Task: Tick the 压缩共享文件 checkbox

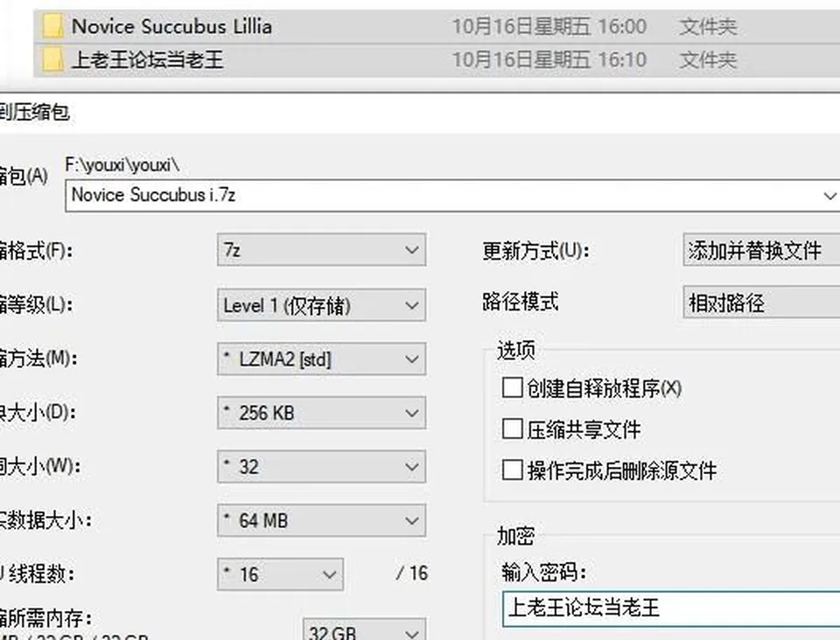Action: [x=512, y=428]
